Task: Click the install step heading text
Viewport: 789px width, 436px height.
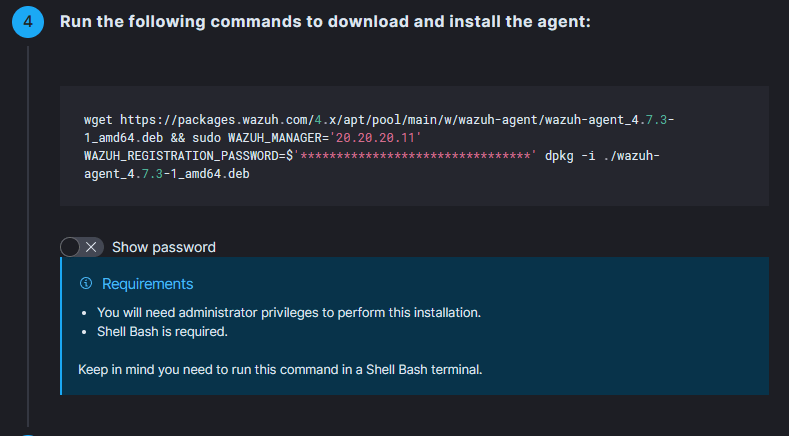Action: [325, 22]
